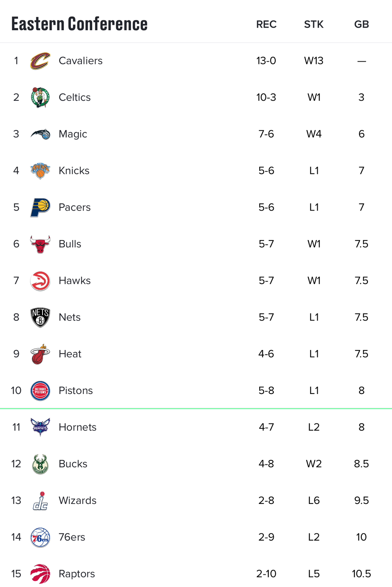Sort by the GB column header
Viewport: 392px width, 587px height.
(x=361, y=25)
